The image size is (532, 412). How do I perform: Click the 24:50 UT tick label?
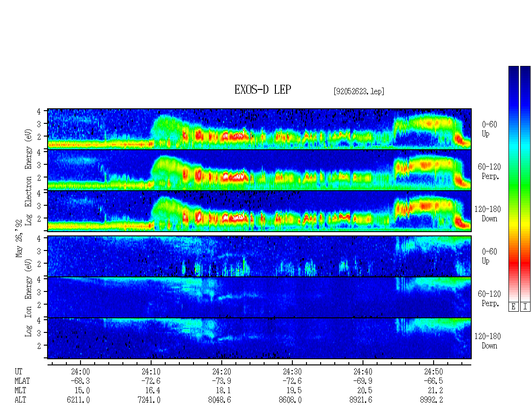coord(433,372)
